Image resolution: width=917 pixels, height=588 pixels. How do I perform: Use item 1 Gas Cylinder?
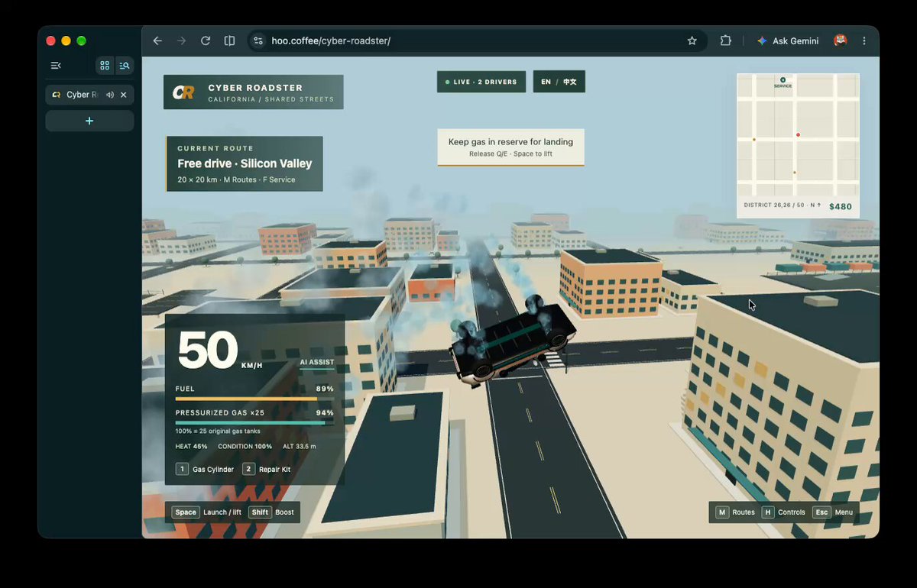tap(205, 469)
